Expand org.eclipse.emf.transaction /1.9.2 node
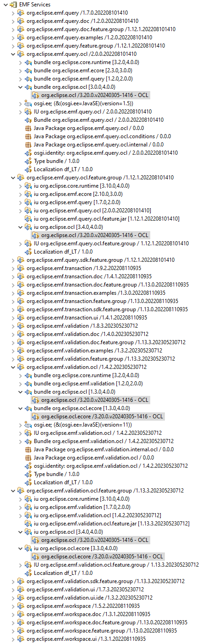This screenshot has height=644, width=213. pyautogui.click(x=12, y=268)
